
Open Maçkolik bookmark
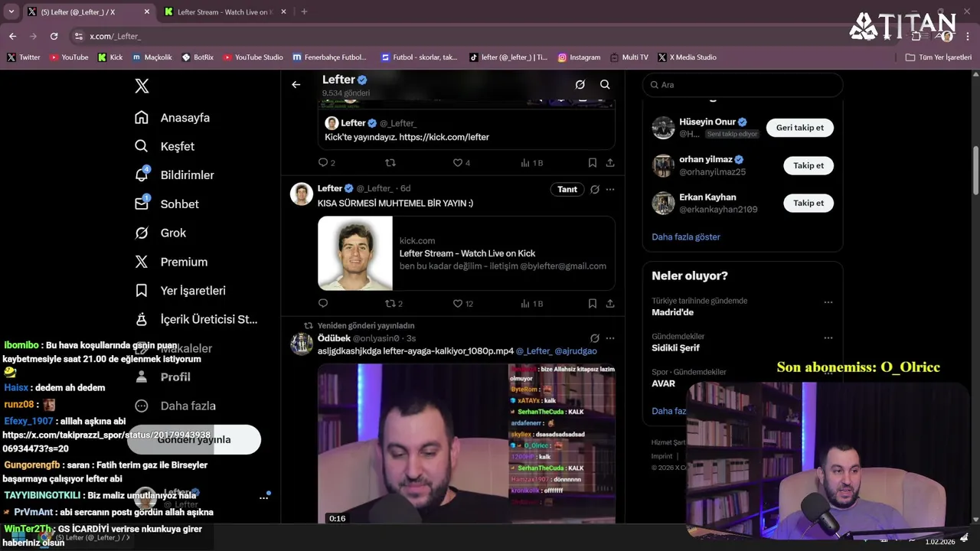pyautogui.click(x=152, y=57)
